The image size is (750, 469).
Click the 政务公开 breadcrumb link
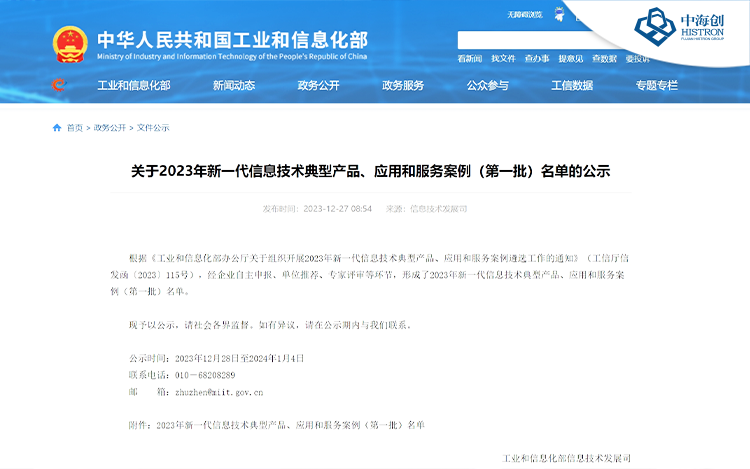pos(110,128)
